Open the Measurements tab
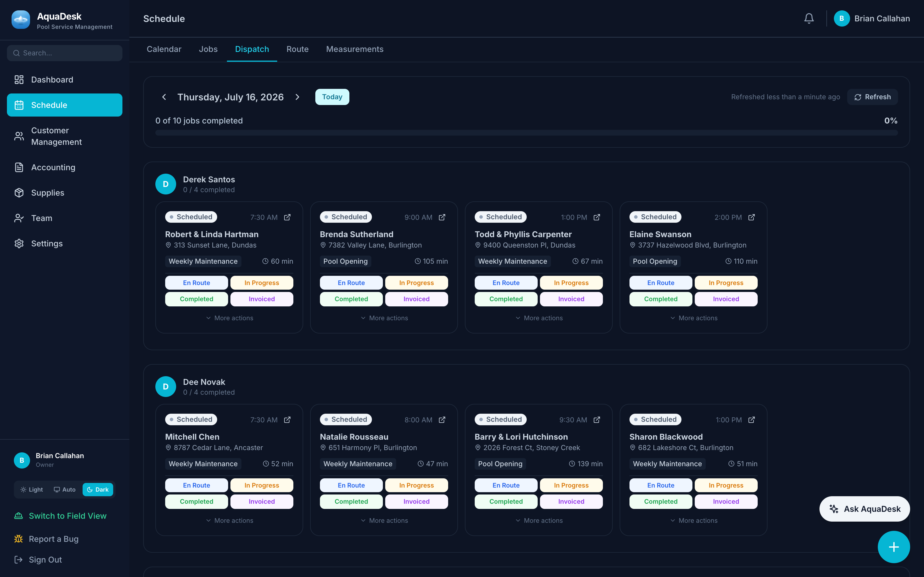The width and height of the screenshot is (924, 577). point(355,49)
